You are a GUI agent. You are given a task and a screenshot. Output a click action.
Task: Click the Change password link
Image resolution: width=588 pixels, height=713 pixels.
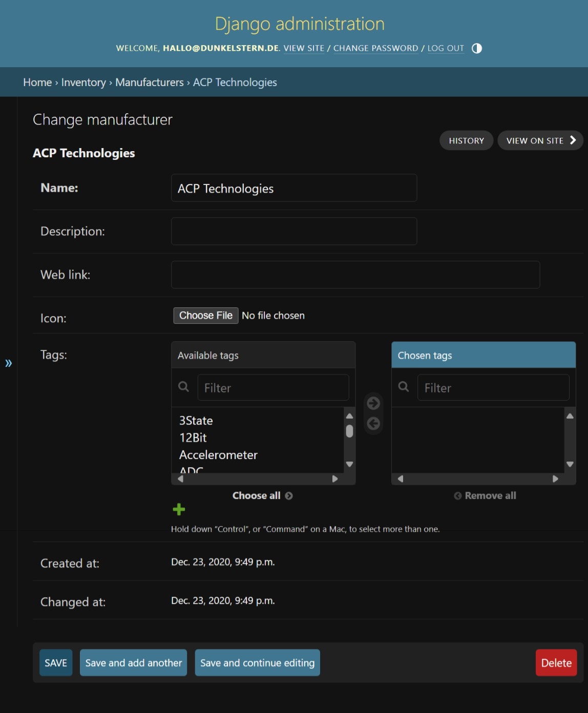click(x=376, y=48)
